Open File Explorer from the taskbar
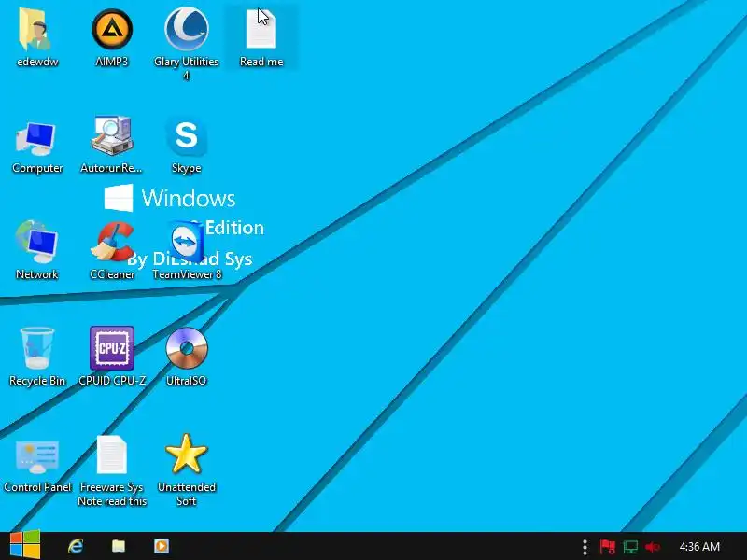The height and width of the screenshot is (560, 747). 119,546
